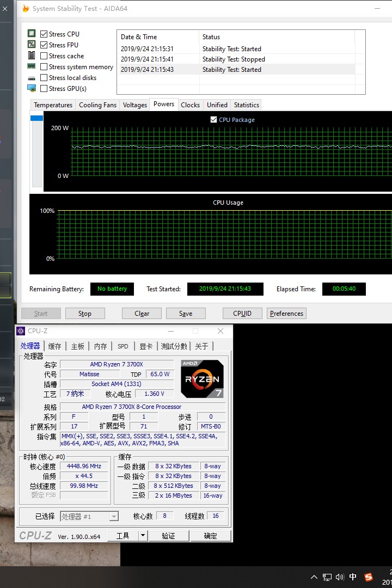This screenshot has width=392, height=588.
Task: Close the CPU-Z window
Action: click(220, 331)
